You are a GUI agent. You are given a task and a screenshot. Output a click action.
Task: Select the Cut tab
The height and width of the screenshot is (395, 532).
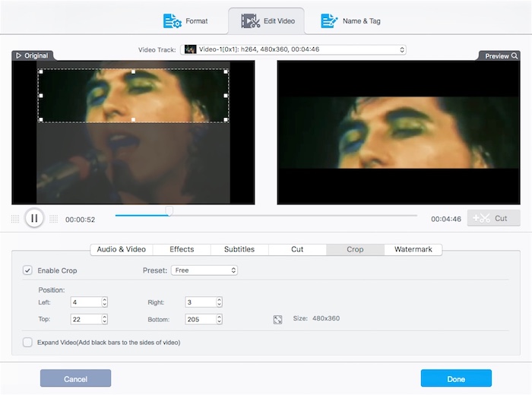(x=297, y=250)
